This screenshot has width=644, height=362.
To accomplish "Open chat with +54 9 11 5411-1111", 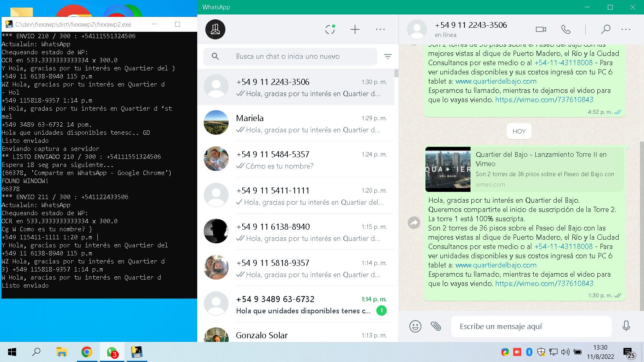I will [296, 195].
